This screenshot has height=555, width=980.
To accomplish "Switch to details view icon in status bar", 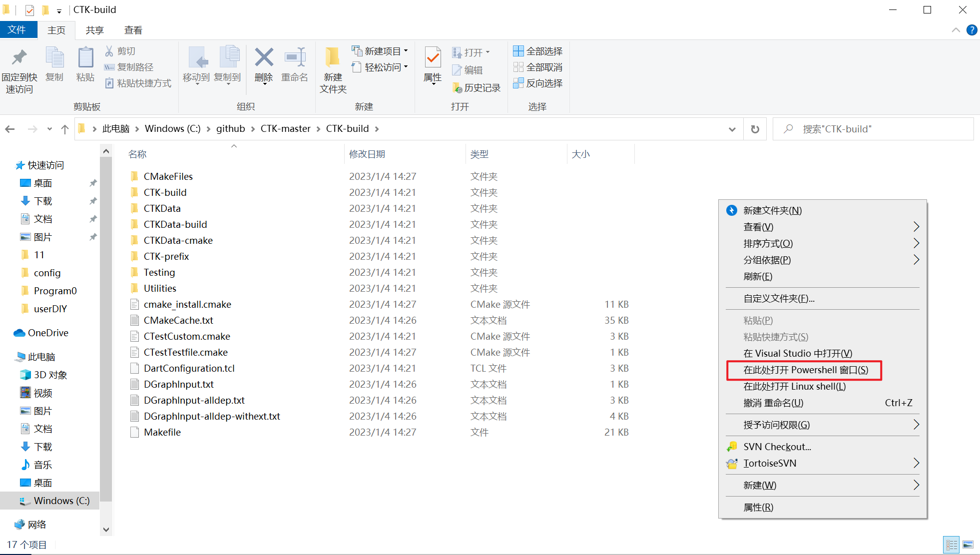I will pos(952,545).
